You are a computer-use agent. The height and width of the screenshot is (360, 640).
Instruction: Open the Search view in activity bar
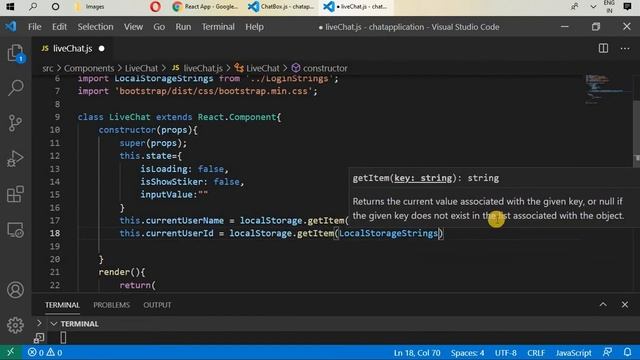click(x=16, y=88)
